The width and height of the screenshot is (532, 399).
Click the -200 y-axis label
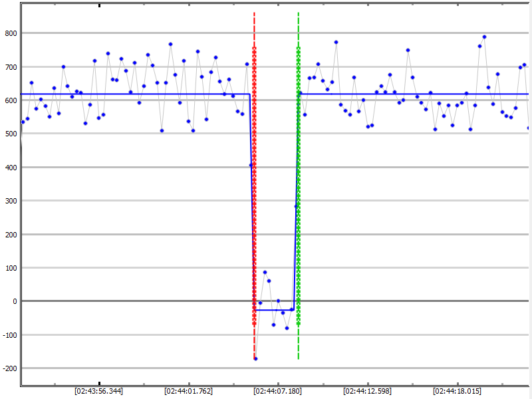(x=9, y=368)
